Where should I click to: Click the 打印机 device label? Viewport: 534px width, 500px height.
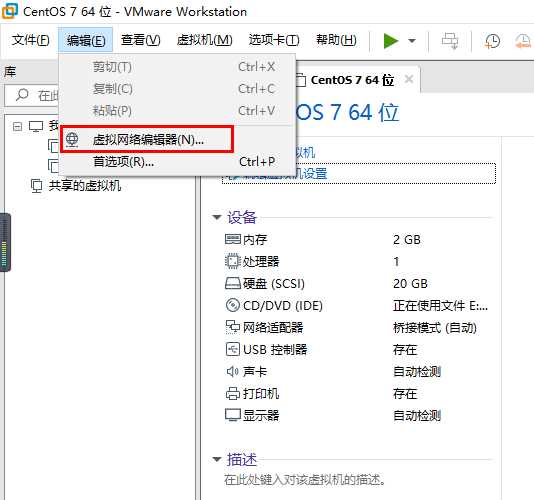(x=261, y=393)
